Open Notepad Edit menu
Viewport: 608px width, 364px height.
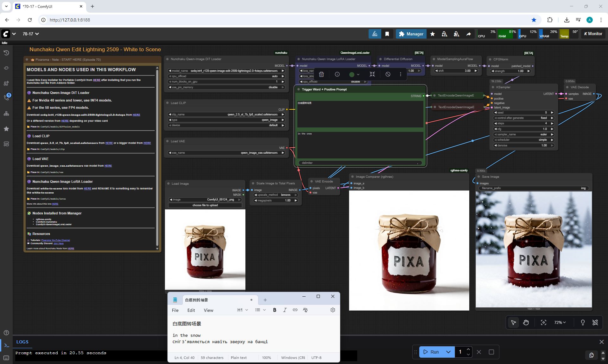tap(191, 310)
